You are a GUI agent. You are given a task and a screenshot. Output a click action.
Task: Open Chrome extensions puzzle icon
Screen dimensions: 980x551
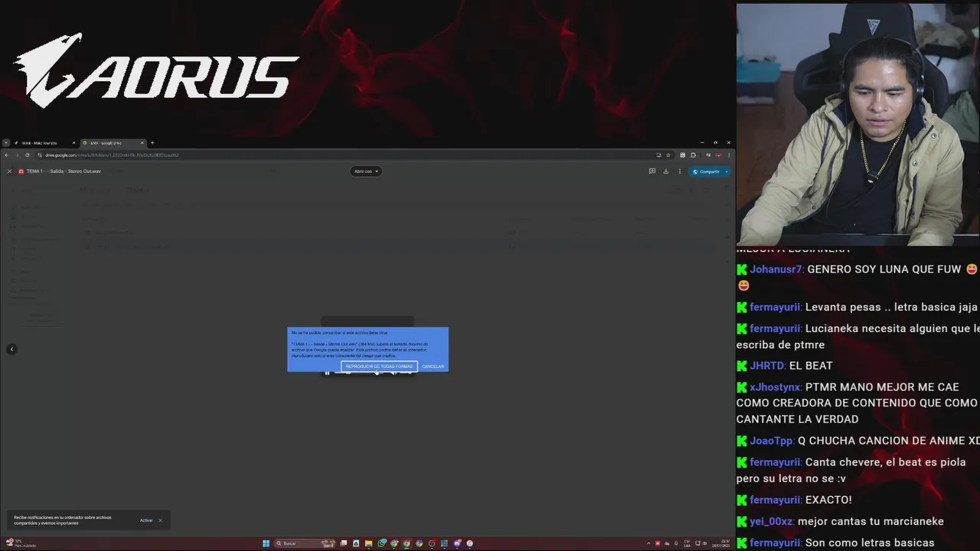point(694,155)
